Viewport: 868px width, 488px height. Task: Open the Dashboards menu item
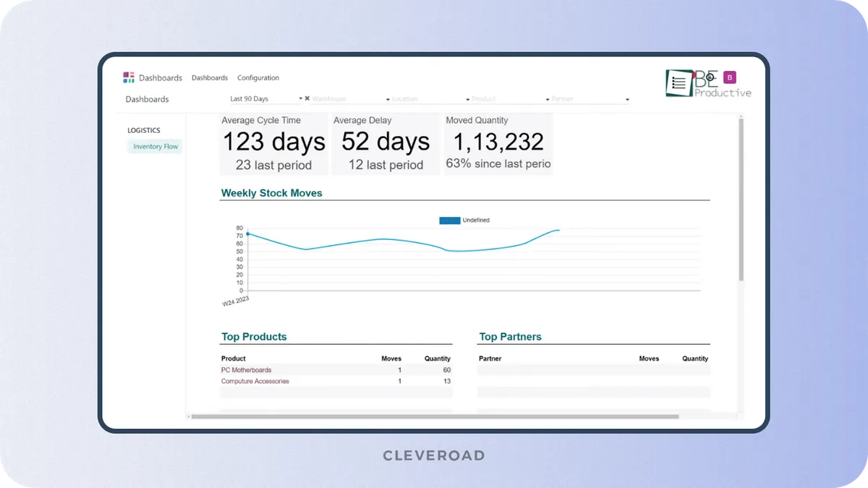click(x=210, y=78)
